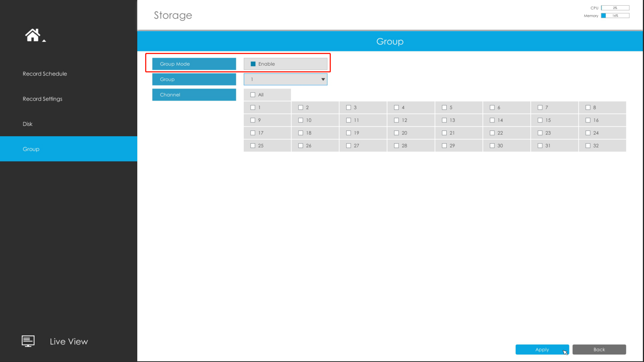The image size is (644, 362).
Task: Include channel 30 checkbox
Action: click(492, 146)
